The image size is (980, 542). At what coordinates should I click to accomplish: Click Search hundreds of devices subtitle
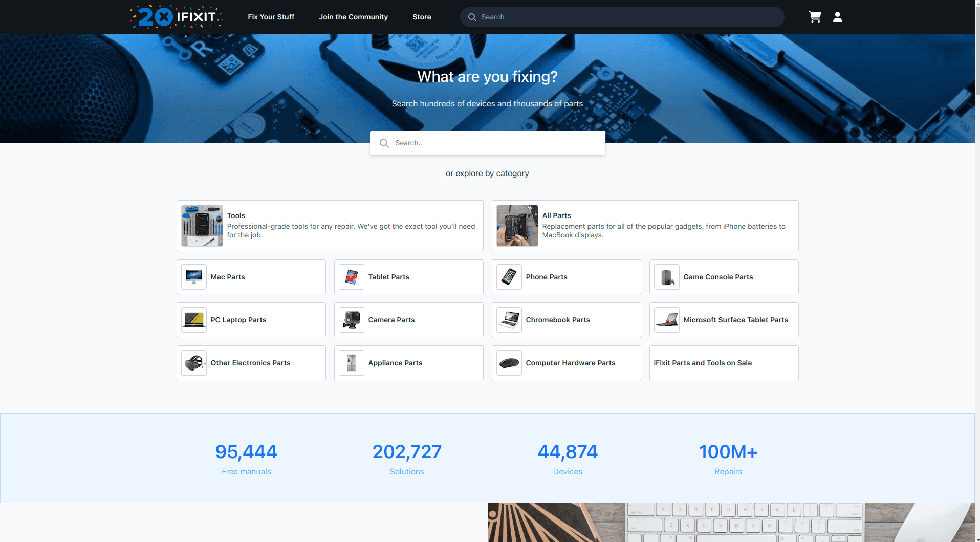[487, 104]
